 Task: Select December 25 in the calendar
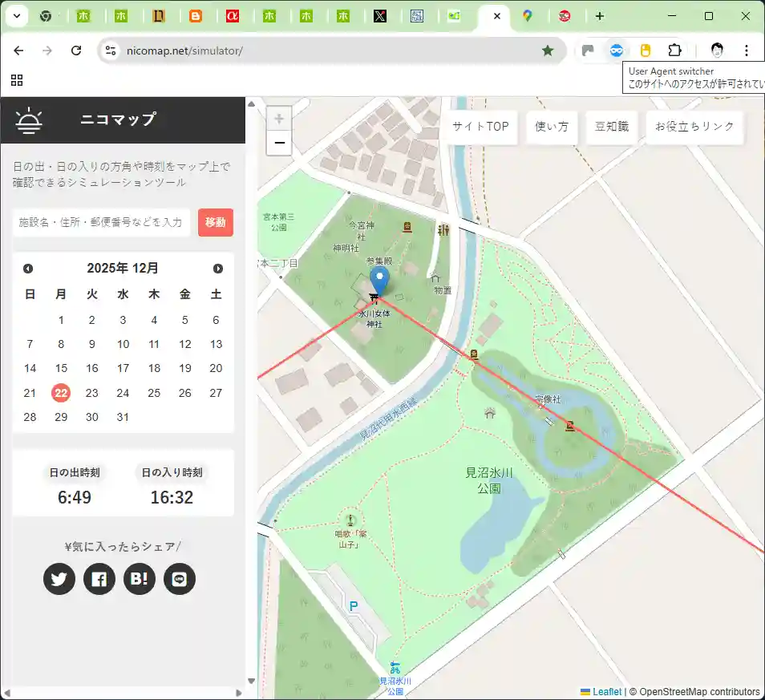pos(154,393)
